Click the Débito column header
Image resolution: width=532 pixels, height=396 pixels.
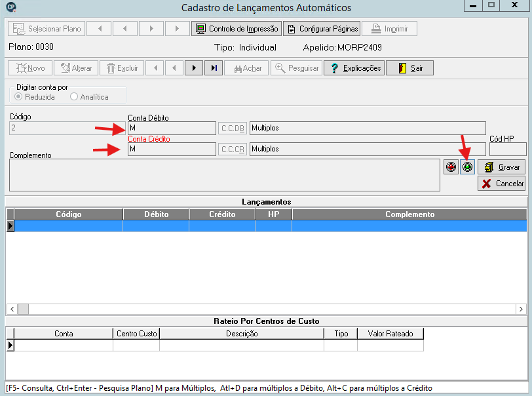[x=156, y=214]
